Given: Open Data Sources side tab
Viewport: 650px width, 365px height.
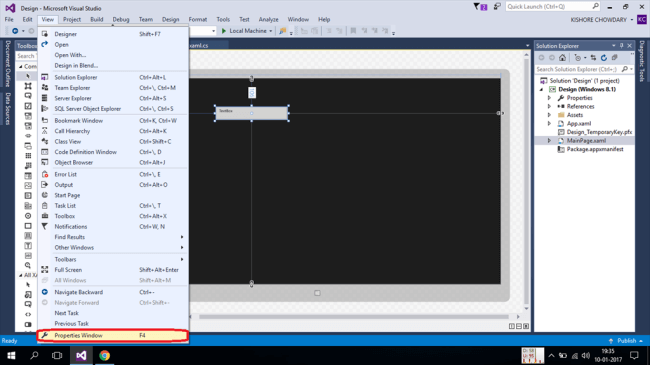Looking at the screenshot, I should pos(8,109).
